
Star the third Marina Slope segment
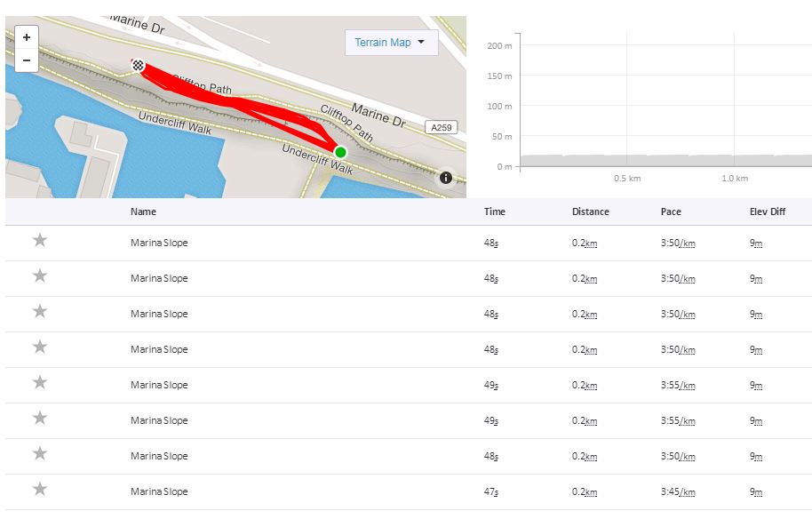point(40,311)
